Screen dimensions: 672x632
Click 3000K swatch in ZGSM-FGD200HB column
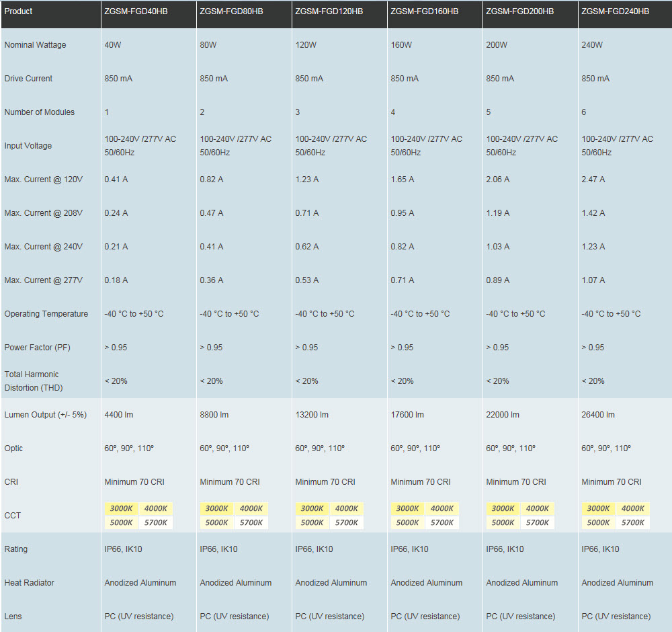(x=503, y=509)
